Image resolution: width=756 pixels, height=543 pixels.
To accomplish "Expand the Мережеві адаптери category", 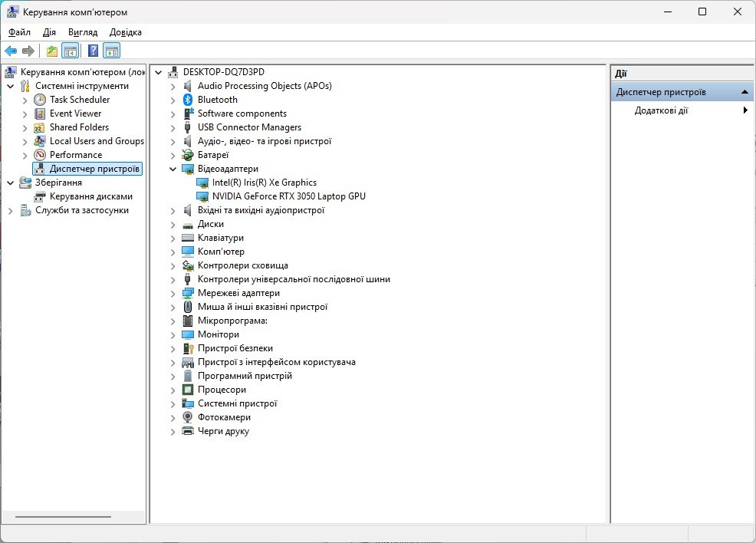I will [x=173, y=293].
